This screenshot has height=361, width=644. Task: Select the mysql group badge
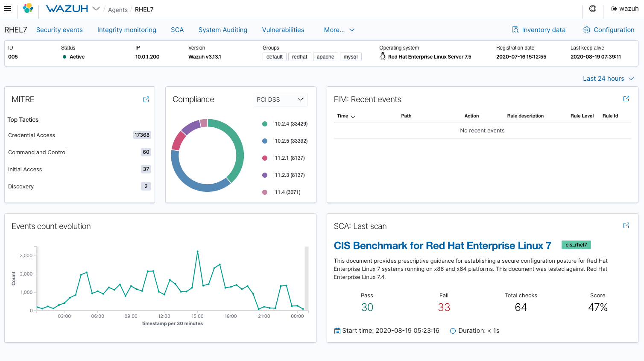point(350,56)
